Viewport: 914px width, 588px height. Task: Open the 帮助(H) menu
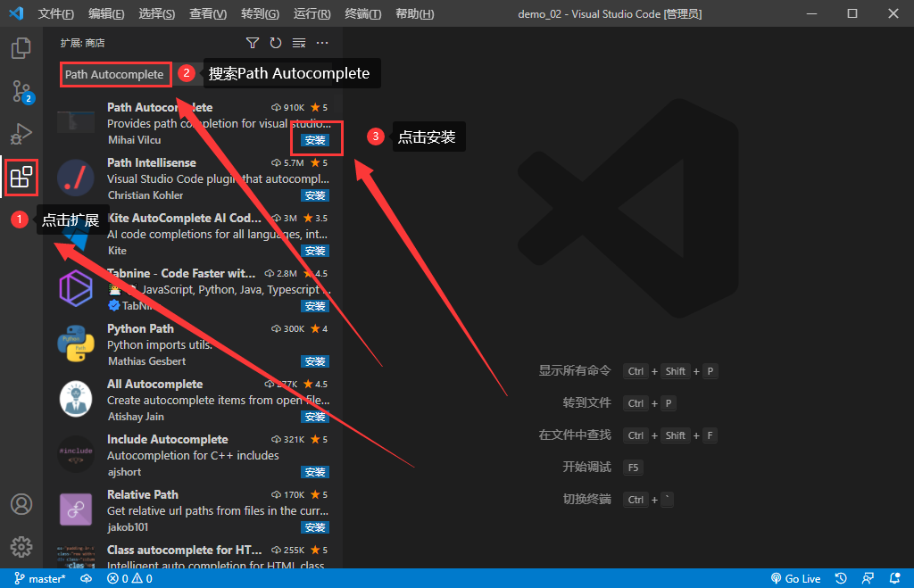[414, 14]
